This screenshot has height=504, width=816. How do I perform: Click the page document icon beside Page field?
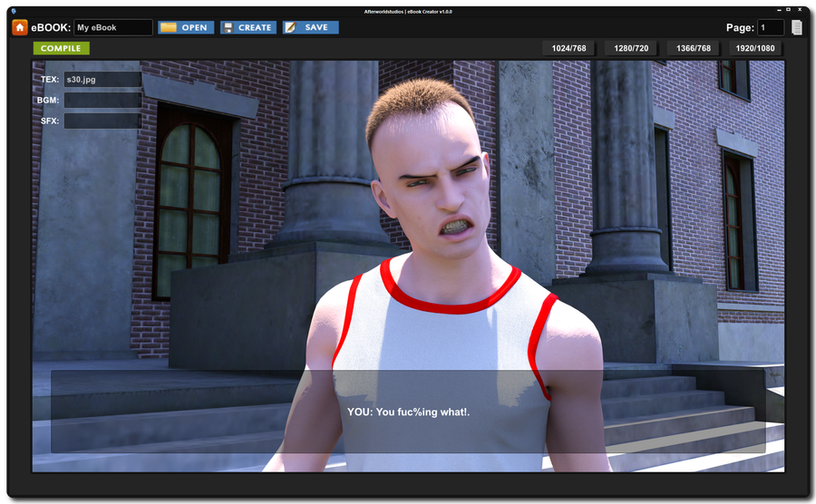[x=796, y=27]
